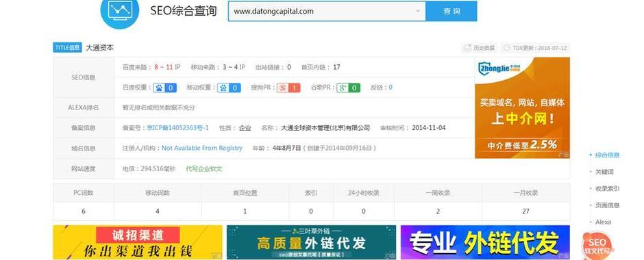644x260 pixels.
Task: Open the domain input dropdown arrow
Action: (x=418, y=12)
